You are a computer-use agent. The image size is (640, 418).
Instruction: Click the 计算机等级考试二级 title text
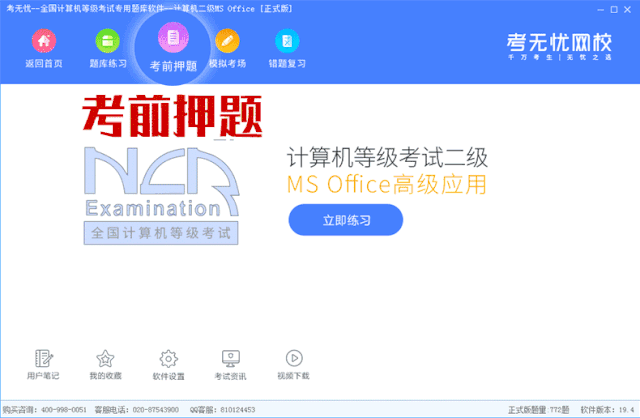[x=387, y=158]
